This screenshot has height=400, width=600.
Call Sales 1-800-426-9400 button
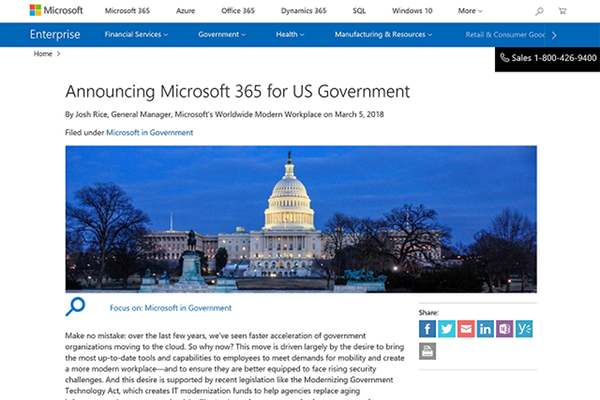548,58
